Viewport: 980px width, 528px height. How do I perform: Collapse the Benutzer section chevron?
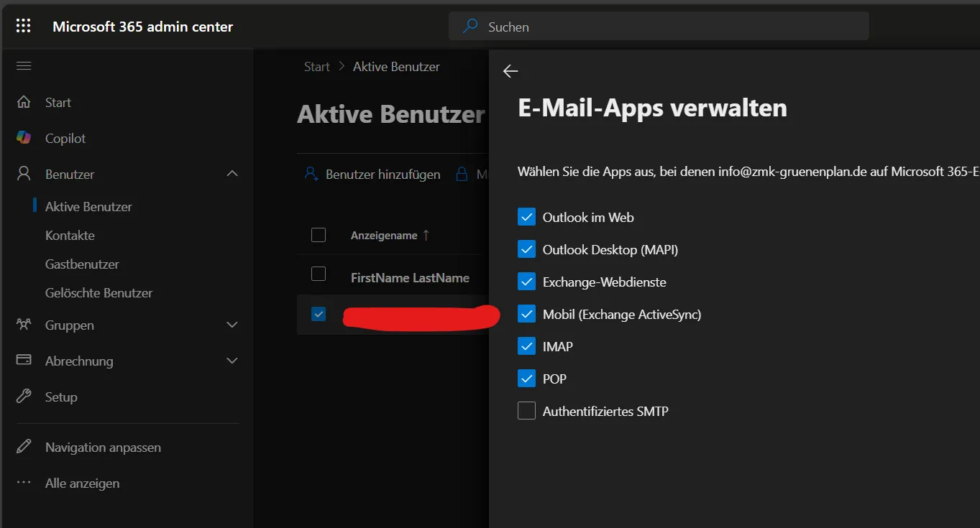[x=232, y=174]
